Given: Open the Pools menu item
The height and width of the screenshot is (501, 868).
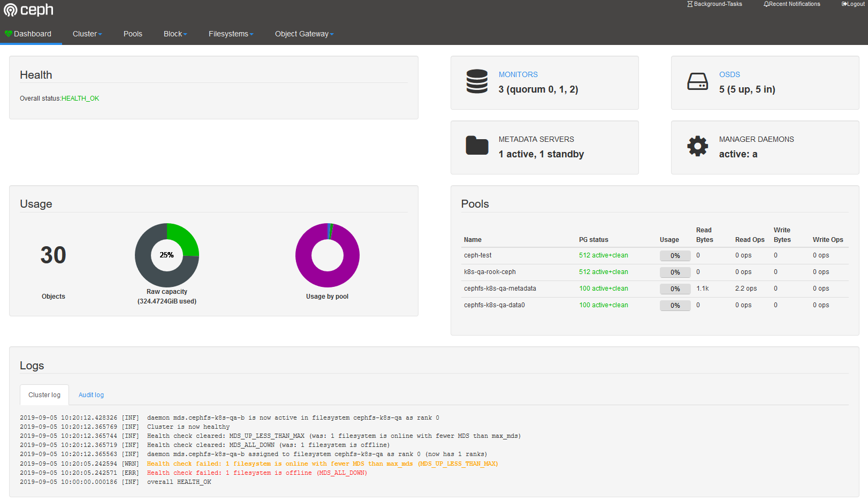Looking at the screenshot, I should point(133,34).
